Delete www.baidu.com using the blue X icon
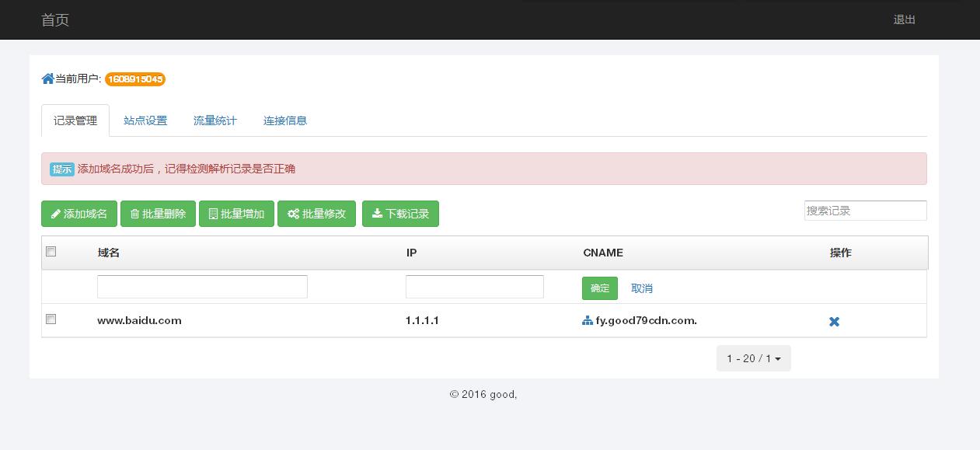980x450 pixels. [834, 321]
